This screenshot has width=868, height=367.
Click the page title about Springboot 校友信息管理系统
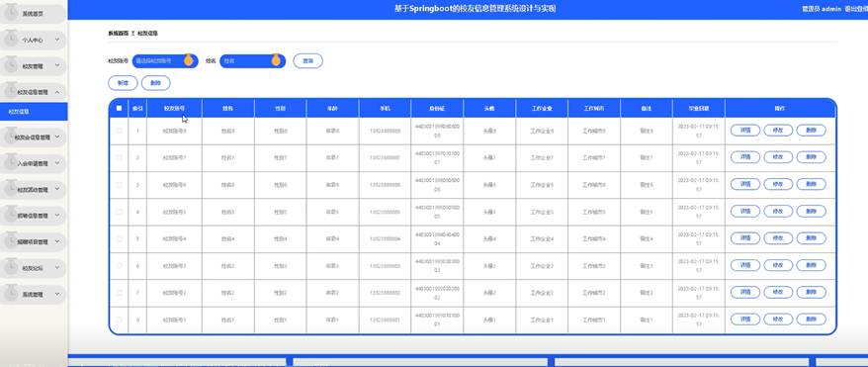point(475,9)
